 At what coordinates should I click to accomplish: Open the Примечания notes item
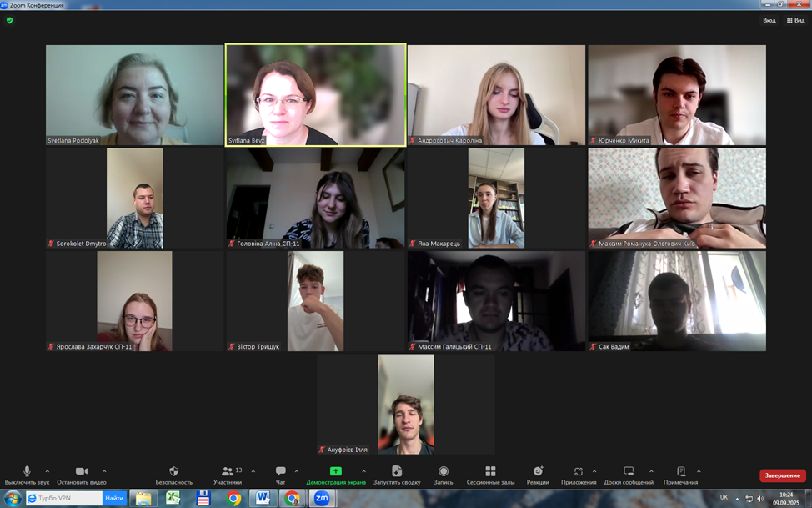680,473
